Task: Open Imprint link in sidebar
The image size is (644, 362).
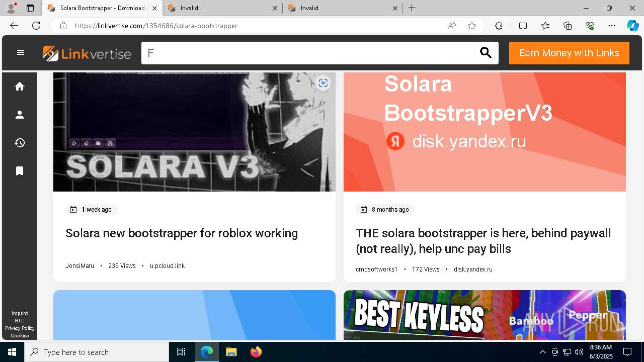Action: point(20,313)
